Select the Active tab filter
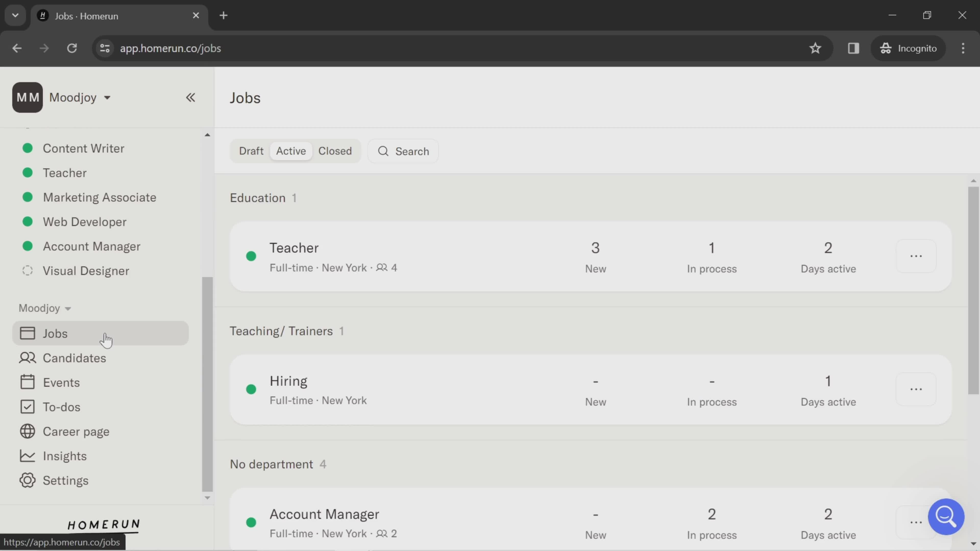980x551 pixels. tap(291, 151)
